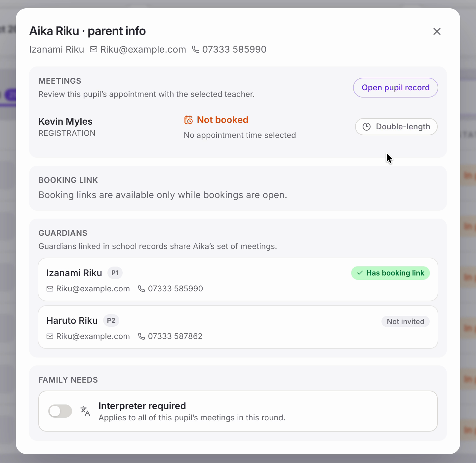Click Izanami Riku's guardian email envelope icon
The height and width of the screenshot is (463, 476).
click(50, 289)
